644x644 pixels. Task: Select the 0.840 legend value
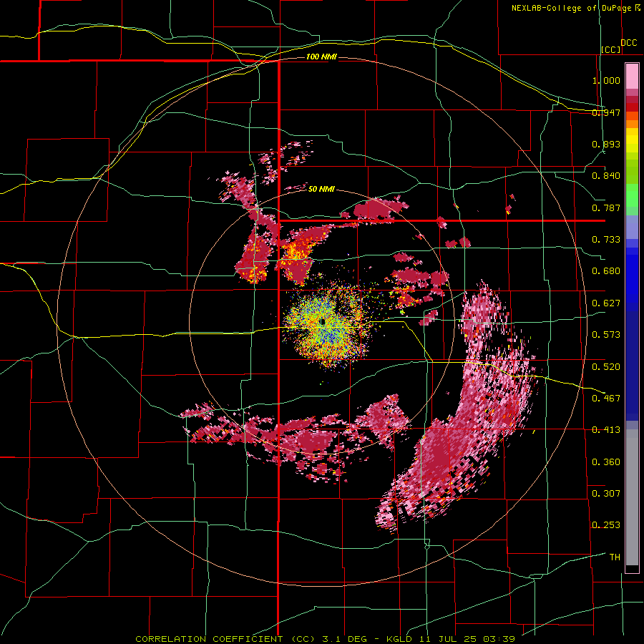tap(606, 176)
